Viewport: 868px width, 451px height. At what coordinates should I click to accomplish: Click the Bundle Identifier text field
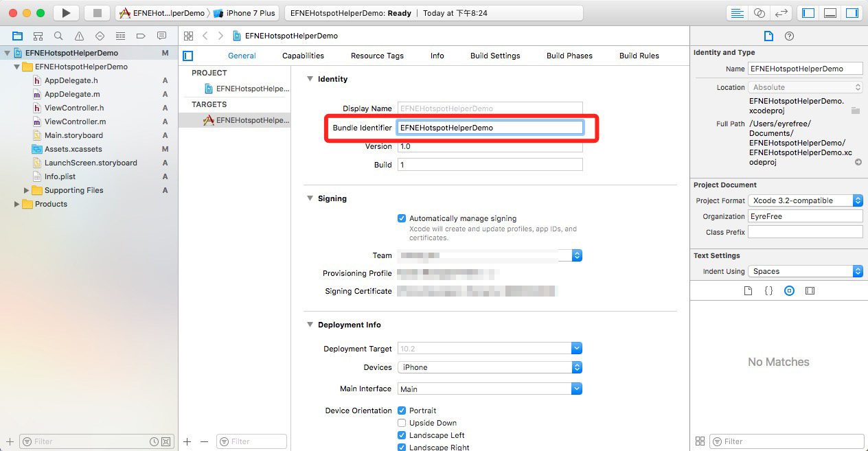[x=490, y=128]
